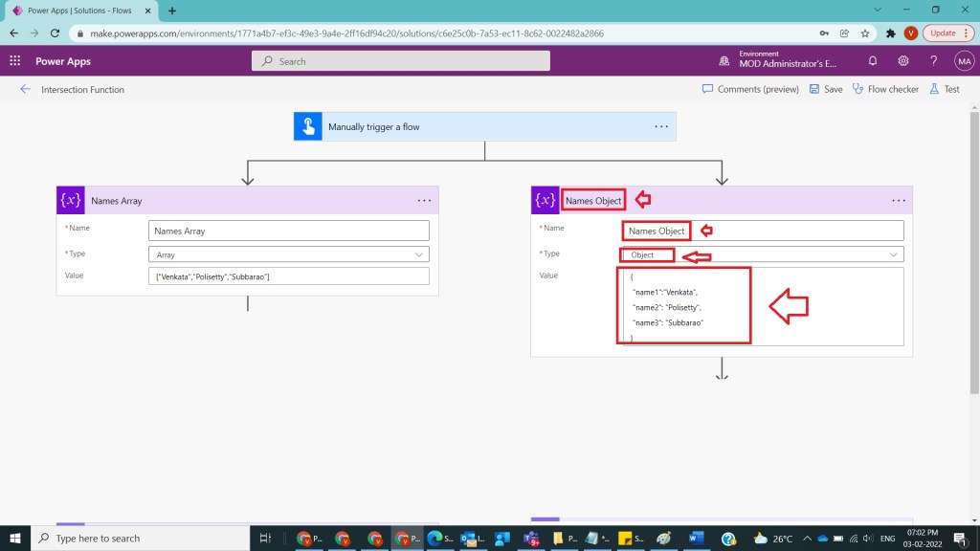Open the trigger card ellipsis menu
This screenshot has height=551, width=980.
(661, 126)
